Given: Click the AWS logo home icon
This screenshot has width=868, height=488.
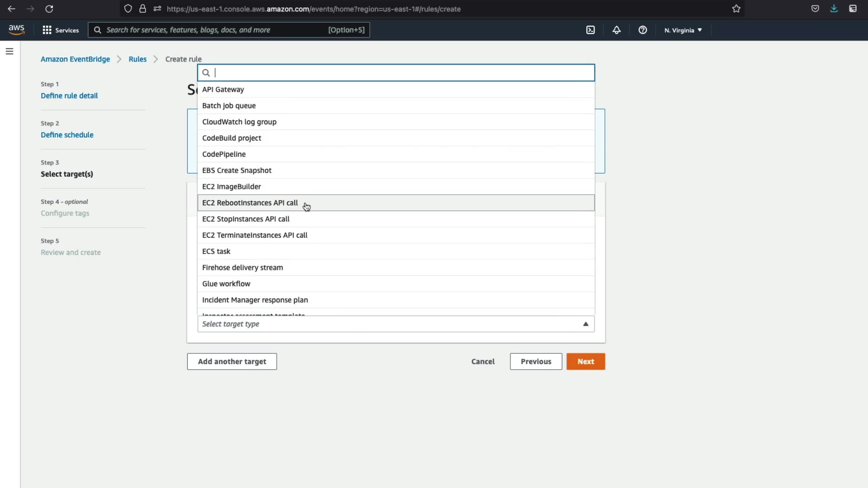Looking at the screenshot, I should 16,30.
